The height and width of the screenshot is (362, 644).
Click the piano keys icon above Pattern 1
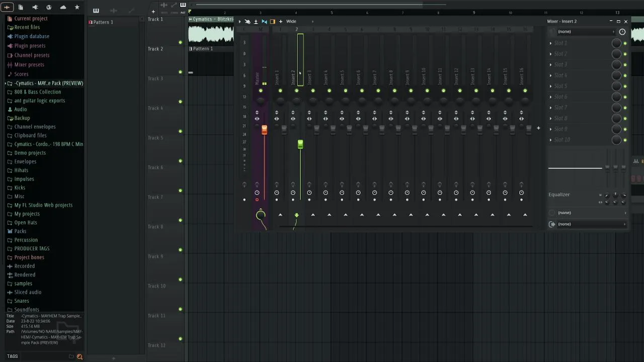point(96,11)
